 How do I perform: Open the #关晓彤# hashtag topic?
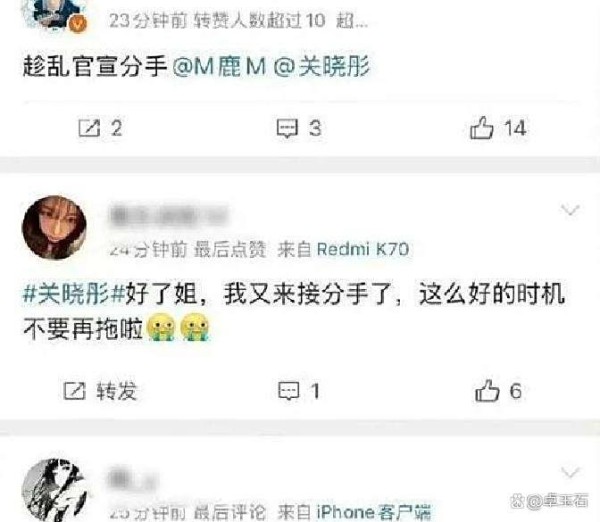coord(74,295)
